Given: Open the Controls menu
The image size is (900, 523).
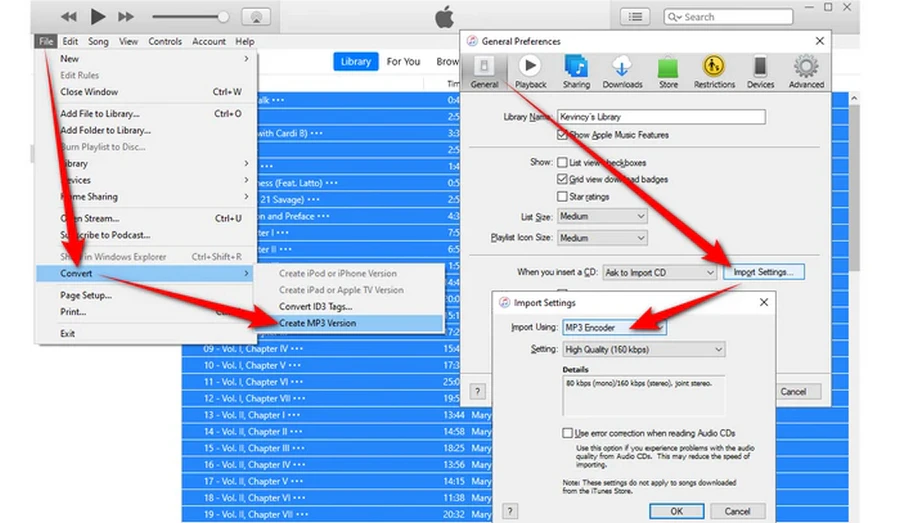Looking at the screenshot, I should (x=165, y=41).
